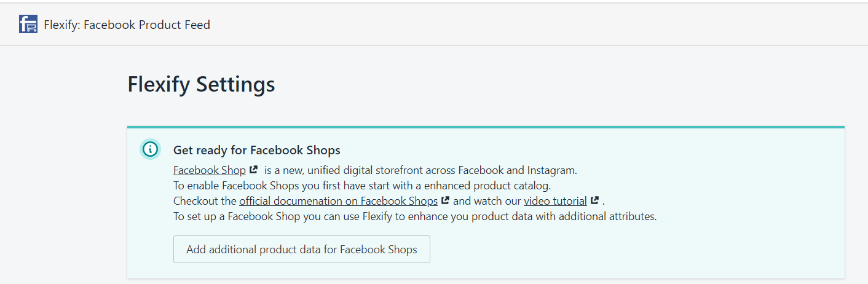Click external-link icon after video tutorial
The width and height of the screenshot is (868, 284).
click(x=594, y=200)
